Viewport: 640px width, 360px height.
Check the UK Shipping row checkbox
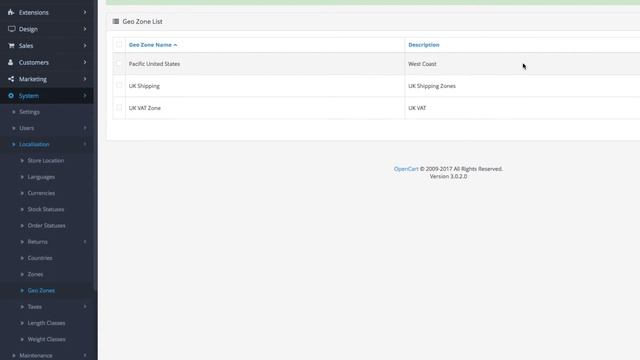click(119, 85)
